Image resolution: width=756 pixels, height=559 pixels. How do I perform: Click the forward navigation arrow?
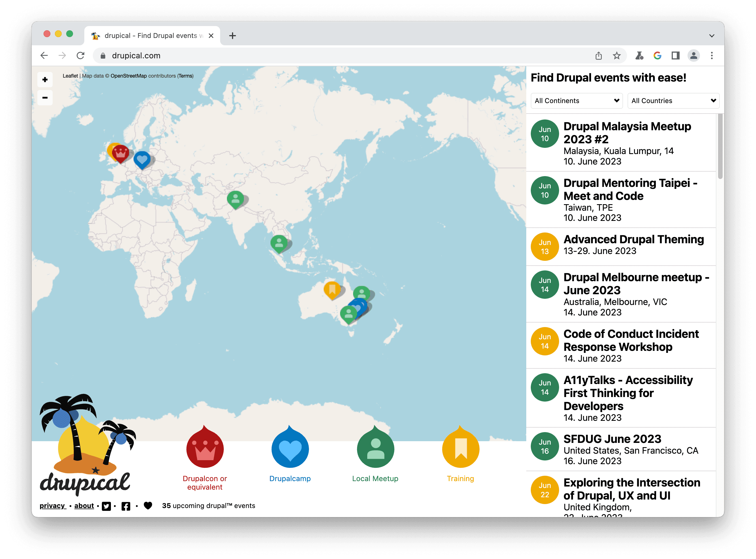[62, 56]
